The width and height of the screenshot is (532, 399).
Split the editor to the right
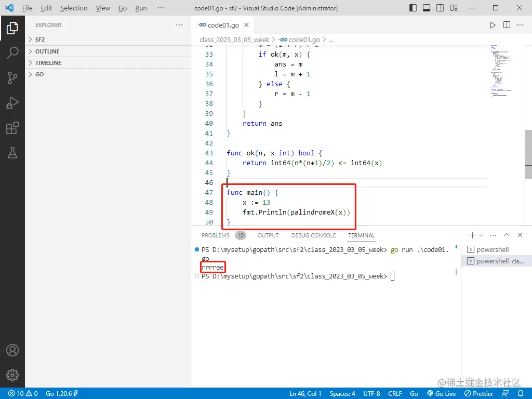tap(507, 25)
